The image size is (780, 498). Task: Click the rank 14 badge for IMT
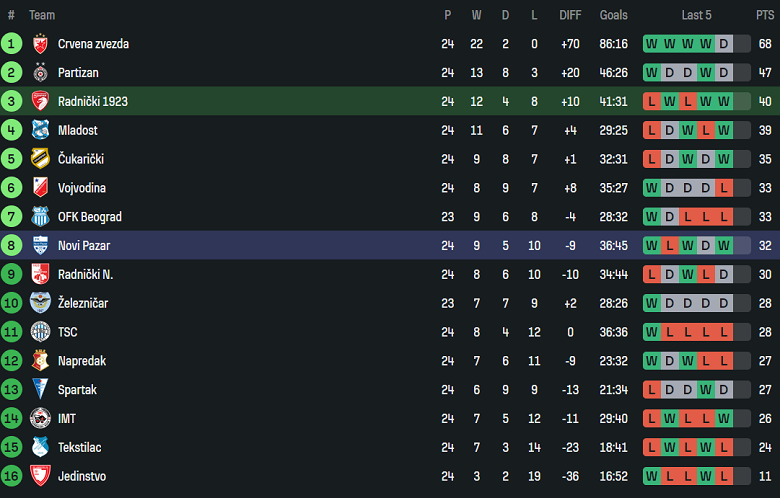[x=11, y=419]
